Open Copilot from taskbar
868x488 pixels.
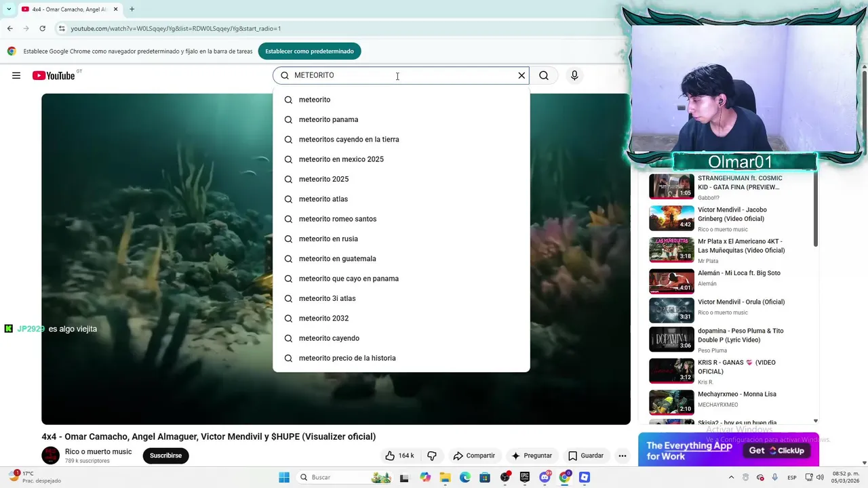(x=425, y=477)
